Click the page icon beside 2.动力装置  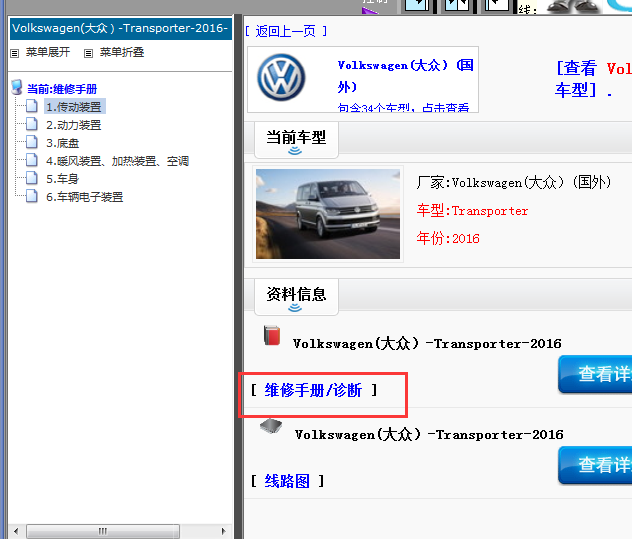click(x=32, y=124)
